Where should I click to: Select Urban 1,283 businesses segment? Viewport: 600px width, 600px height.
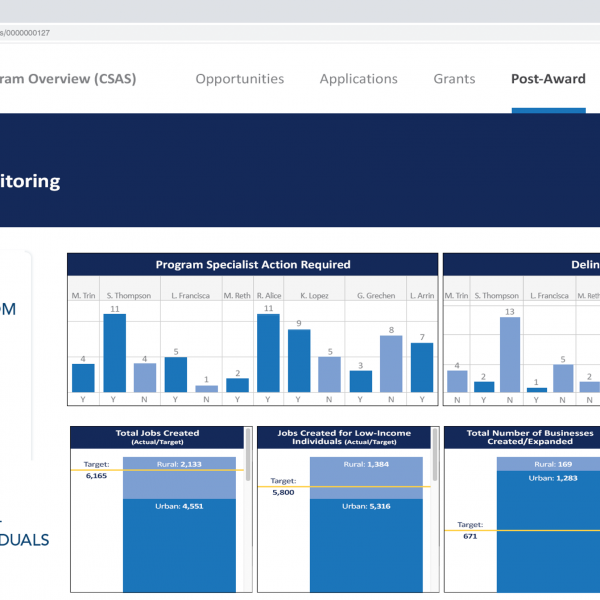click(x=548, y=530)
